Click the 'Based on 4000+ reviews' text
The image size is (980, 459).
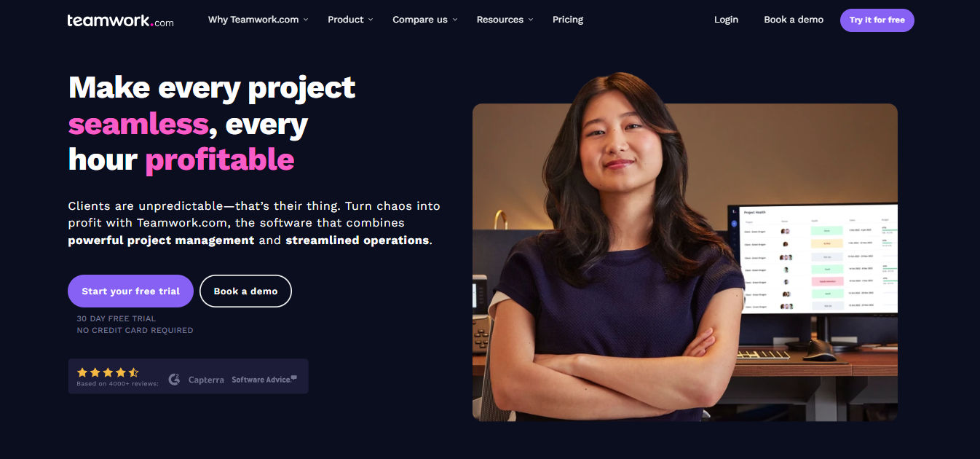pos(117,384)
